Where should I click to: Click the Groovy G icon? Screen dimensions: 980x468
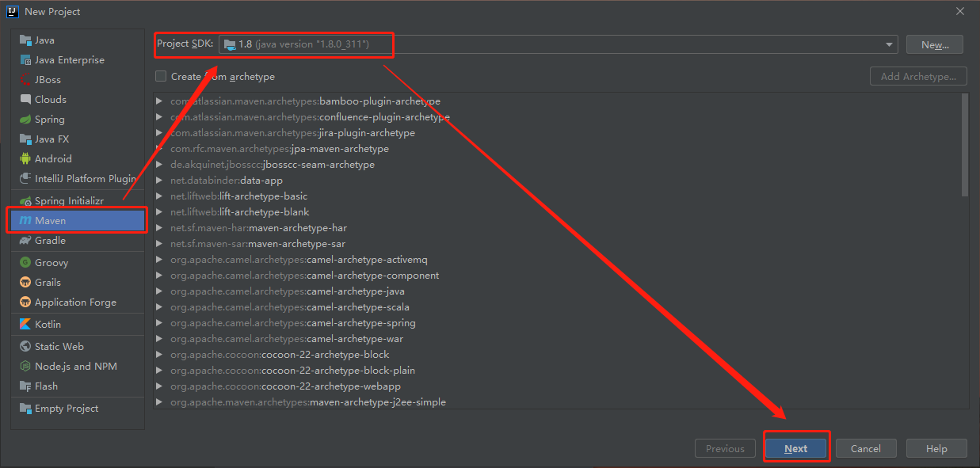(25, 262)
